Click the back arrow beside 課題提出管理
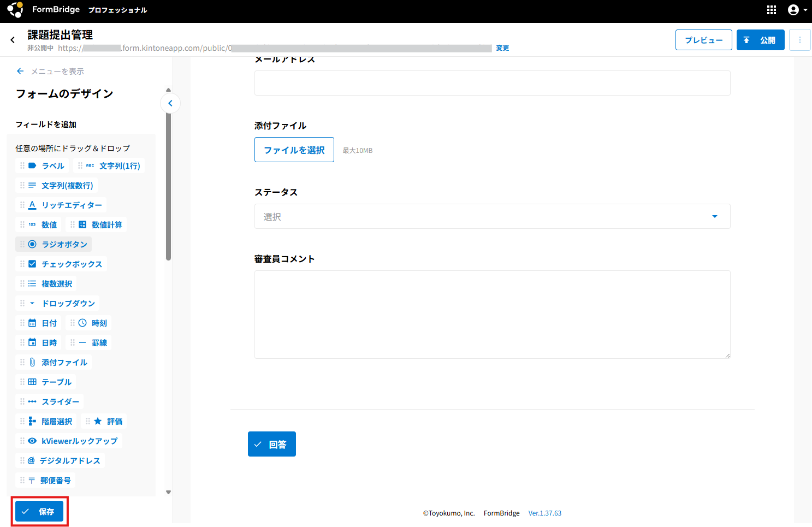This screenshot has width=812, height=527. pyautogui.click(x=13, y=40)
